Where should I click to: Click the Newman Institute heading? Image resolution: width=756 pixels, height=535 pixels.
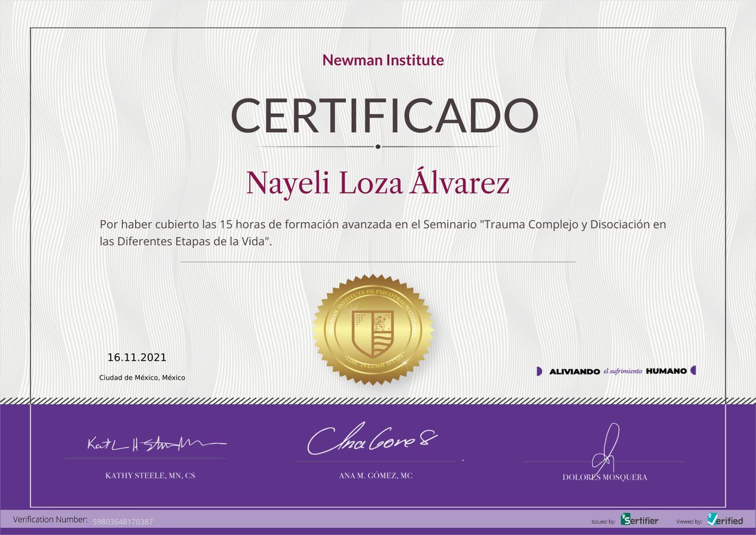(x=383, y=60)
